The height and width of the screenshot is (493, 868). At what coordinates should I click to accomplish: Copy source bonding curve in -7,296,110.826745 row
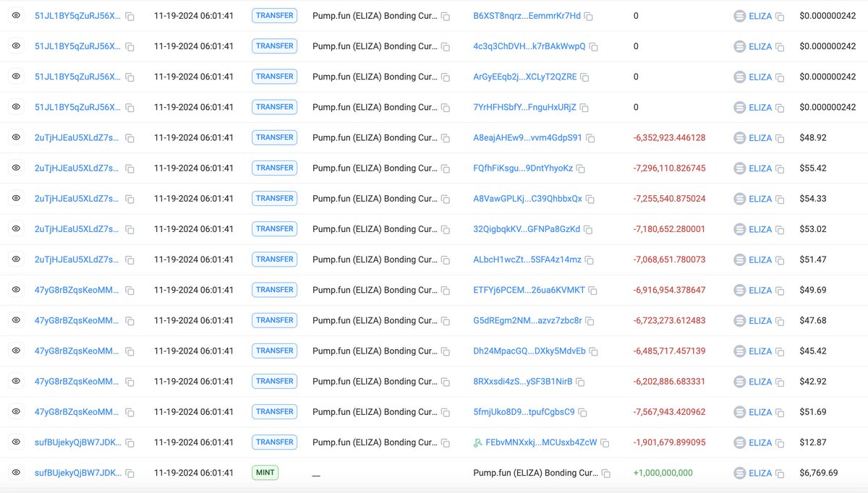[446, 168]
